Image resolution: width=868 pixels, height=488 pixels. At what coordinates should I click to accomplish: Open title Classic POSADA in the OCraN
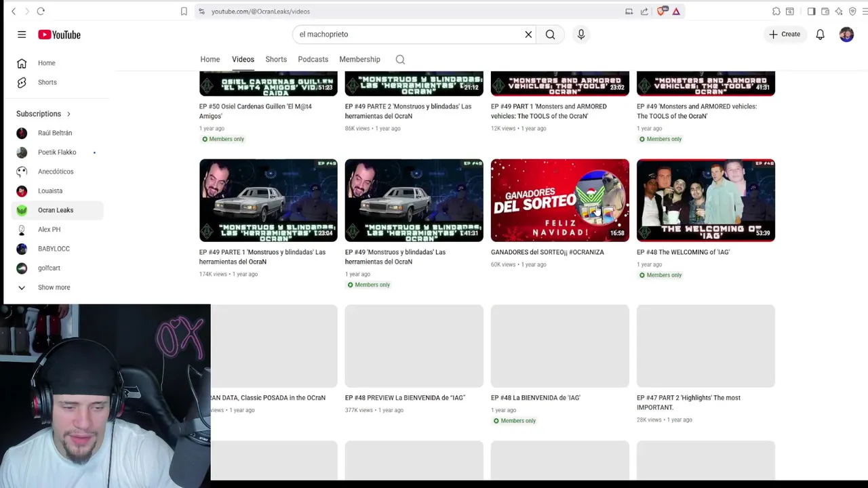[269, 398]
